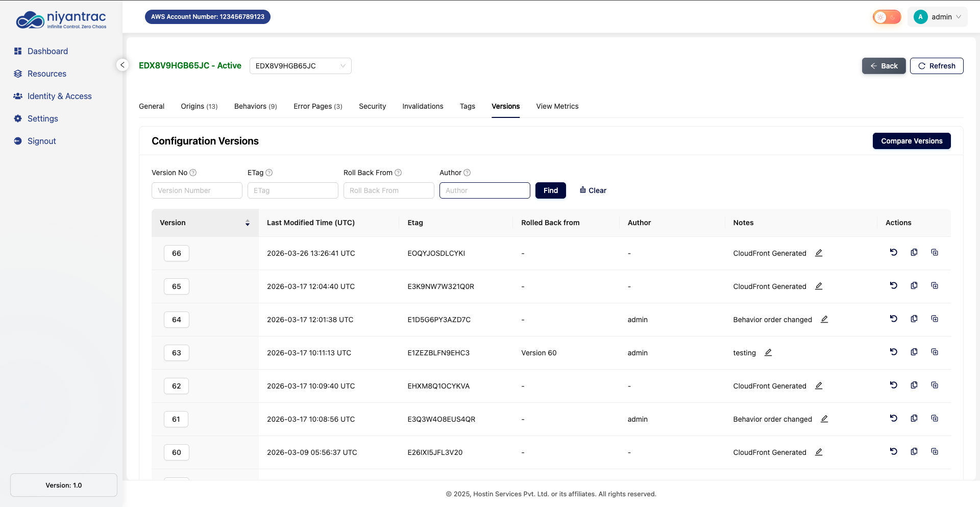
Task: Click the Compare Versions button
Action: point(911,141)
